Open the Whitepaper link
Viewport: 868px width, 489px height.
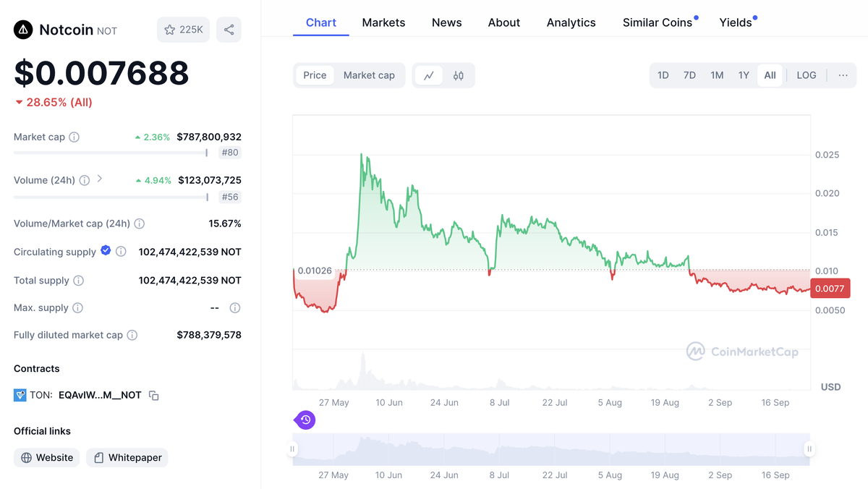[x=127, y=458]
